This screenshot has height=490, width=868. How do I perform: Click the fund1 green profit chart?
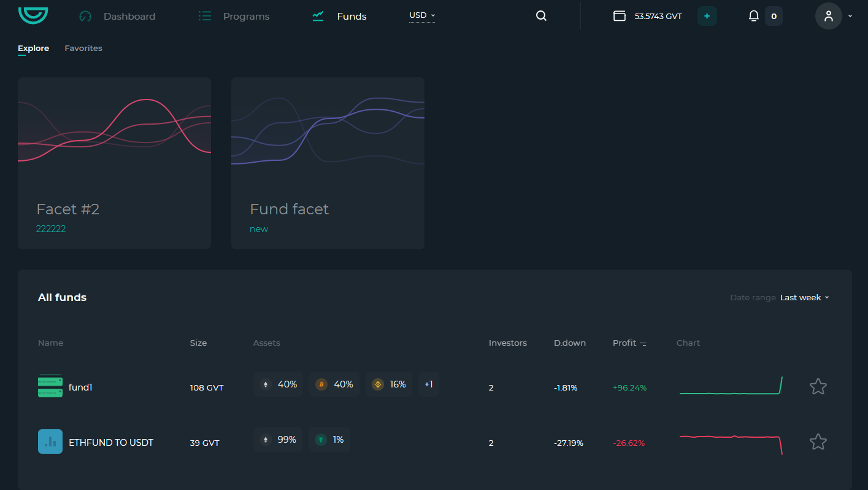tap(731, 386)
